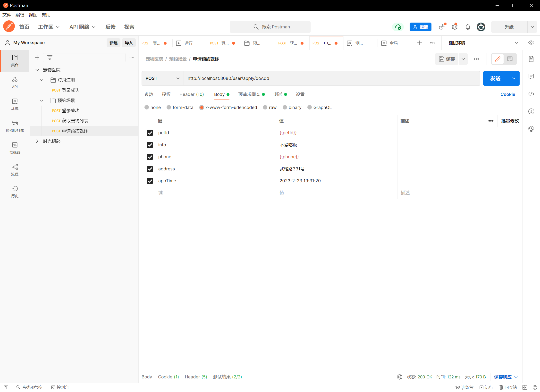The width and height of the screenshot is (540, 392).
Task: Click the Cookie link
Action: [x=507, y=94]
